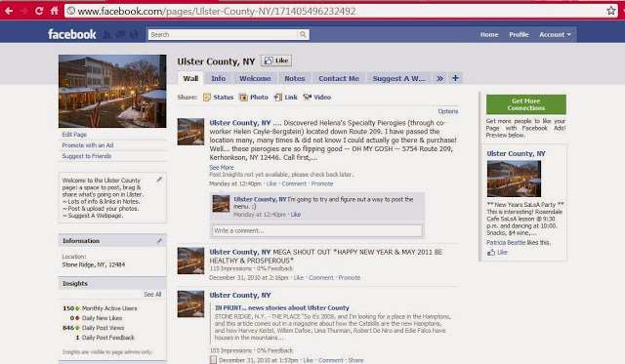Click the search magnifier icon
This screenshot has width=625, height=364.
click(303, 35)
